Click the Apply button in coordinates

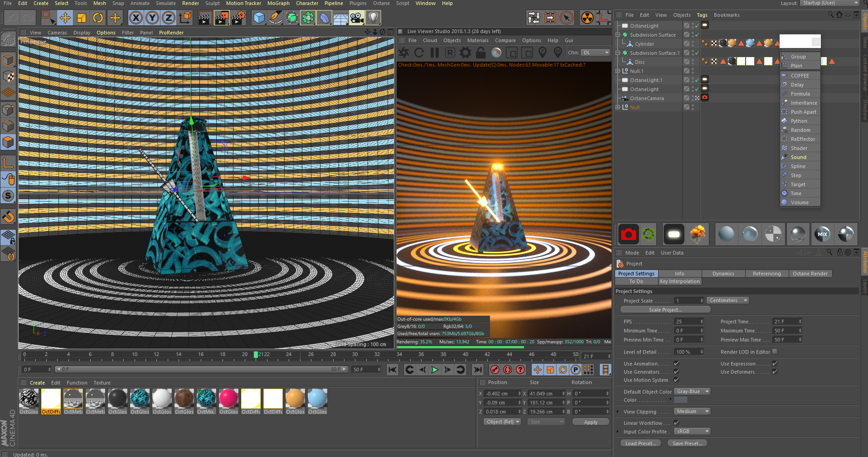pos(591,422)
